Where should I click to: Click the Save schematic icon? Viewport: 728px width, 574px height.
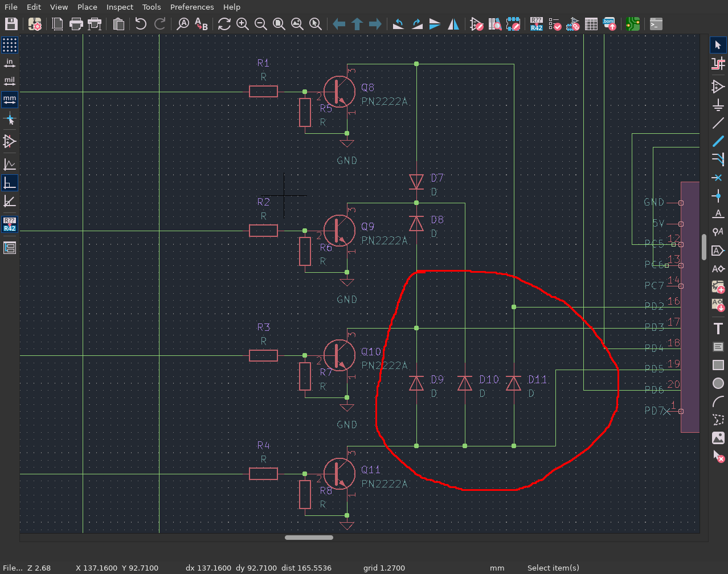pos(11,24)
